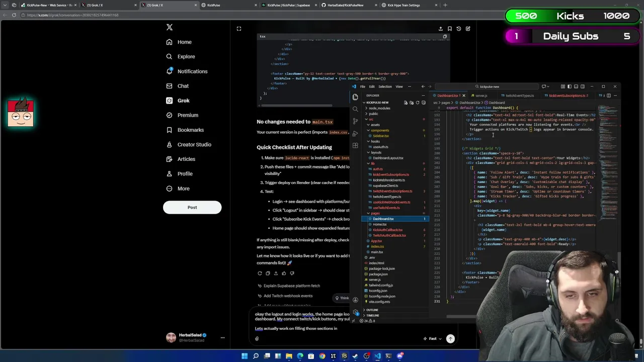Open package.json in the Explorer

coord(378,274)
